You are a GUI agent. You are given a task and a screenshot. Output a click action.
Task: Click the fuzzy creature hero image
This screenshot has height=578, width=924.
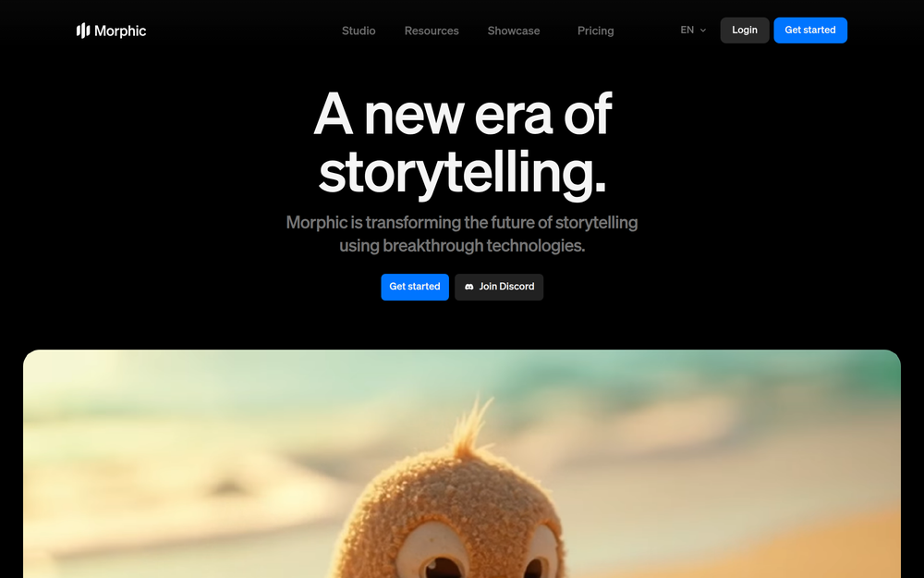[x=462, y=463]
